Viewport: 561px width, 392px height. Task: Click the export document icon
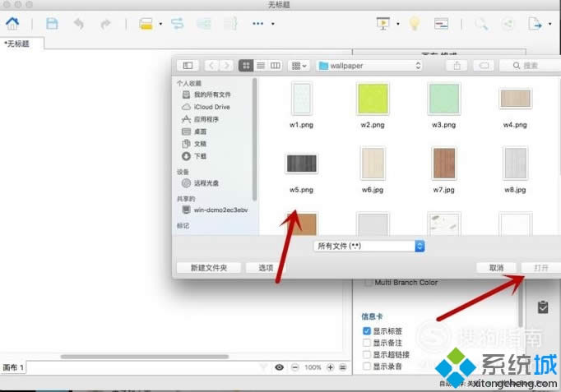[535, 24]
